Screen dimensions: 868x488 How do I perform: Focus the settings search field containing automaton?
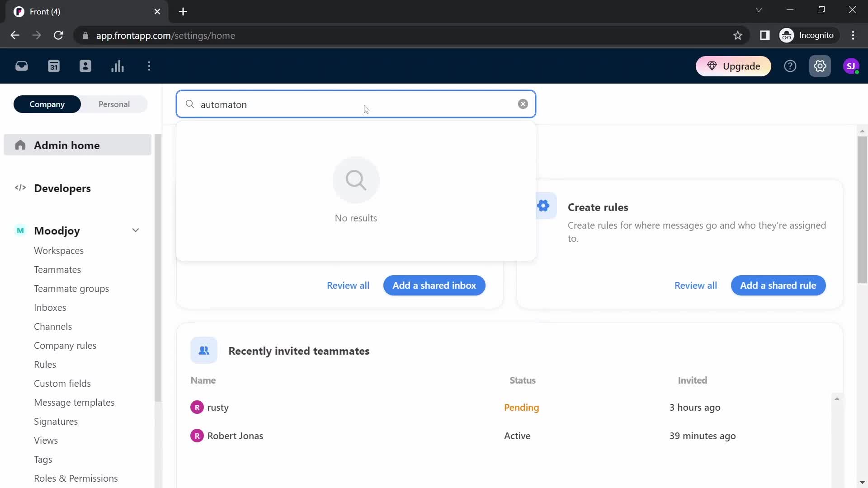(356, 104)
